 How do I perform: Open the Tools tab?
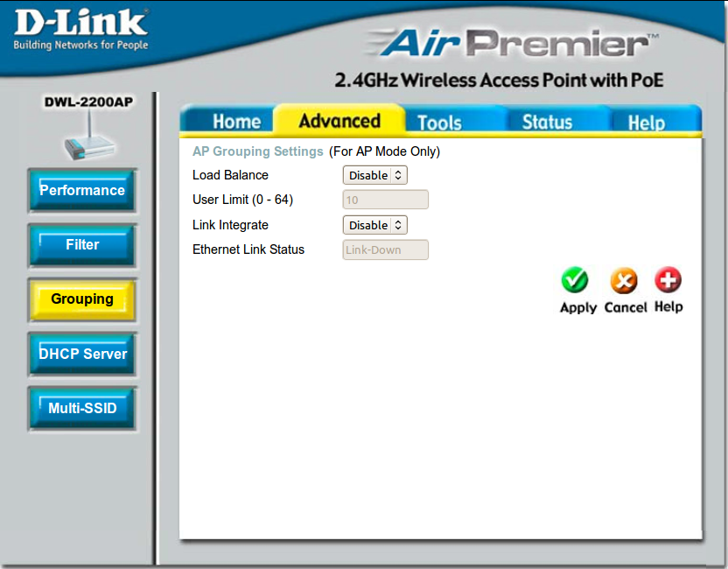[x=439, y=123]
